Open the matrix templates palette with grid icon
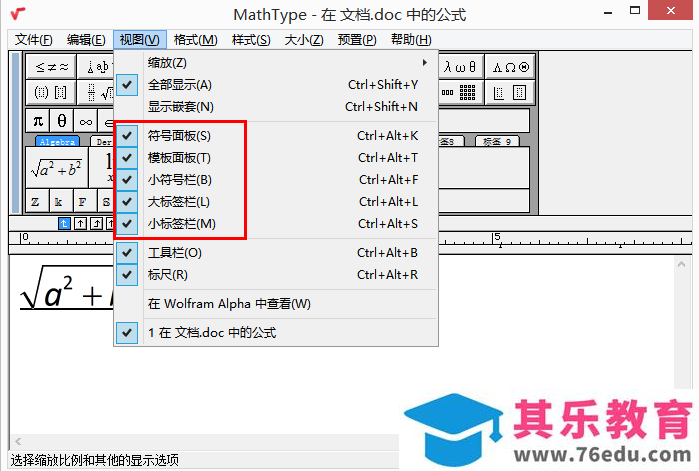 tap(461, 92)
